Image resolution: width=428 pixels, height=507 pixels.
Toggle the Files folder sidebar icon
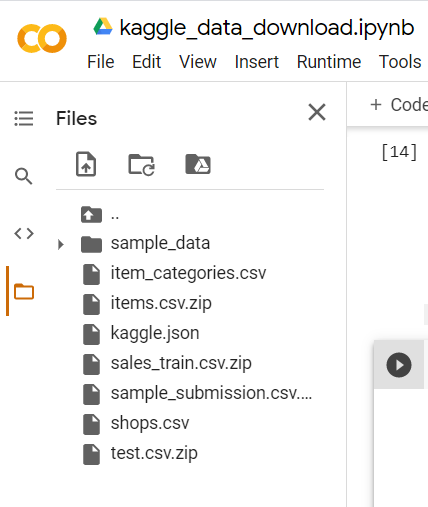click(24, 291)
